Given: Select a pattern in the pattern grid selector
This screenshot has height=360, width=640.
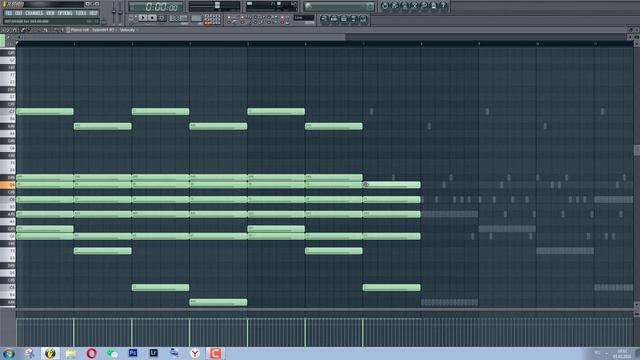Looking at the screenshot, I should pyautogui.click(x=212, y=19).
